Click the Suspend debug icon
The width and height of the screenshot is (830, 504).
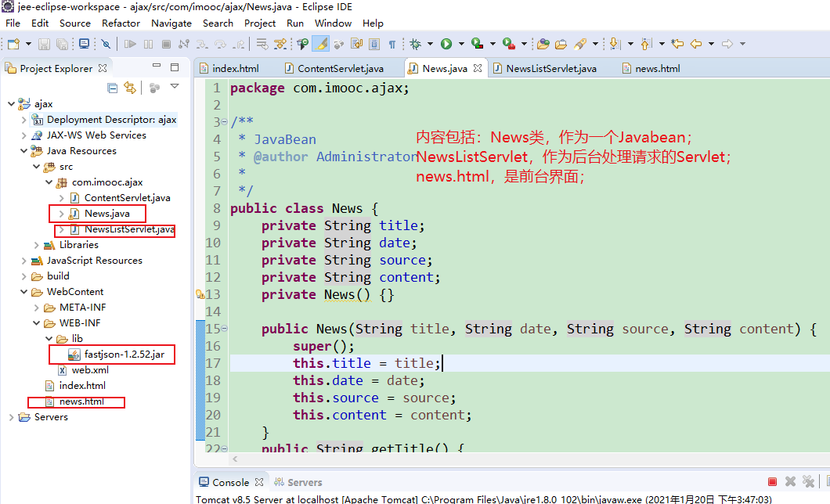[149, 44]
